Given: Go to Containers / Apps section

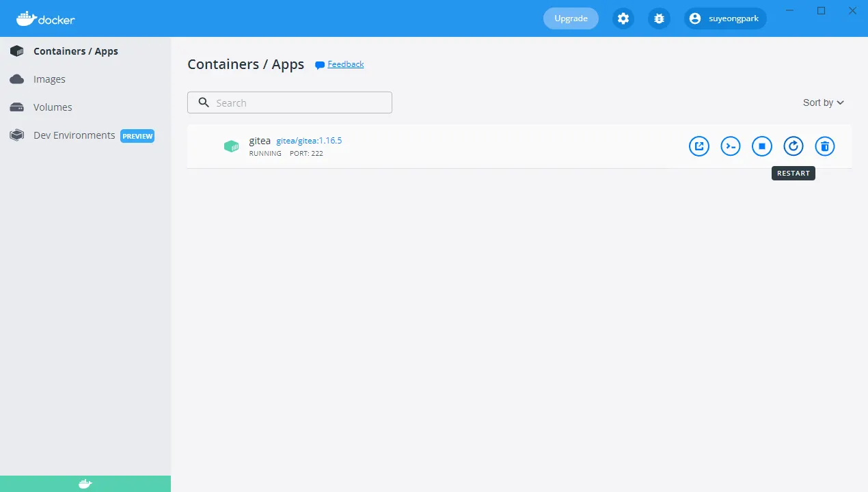Looking at the screenshot, I should [85, 51].
